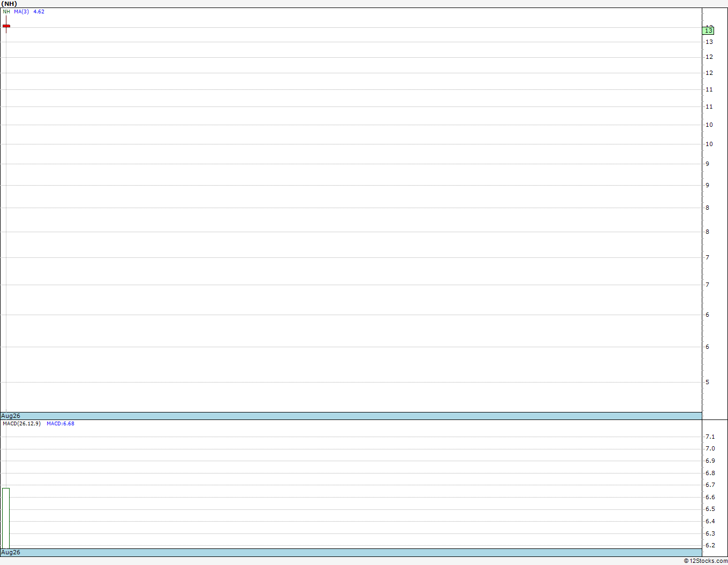Screen dimensions: 728x565
Task: Select the 7.1 label on the MACD axis
Action: (710, 437)
